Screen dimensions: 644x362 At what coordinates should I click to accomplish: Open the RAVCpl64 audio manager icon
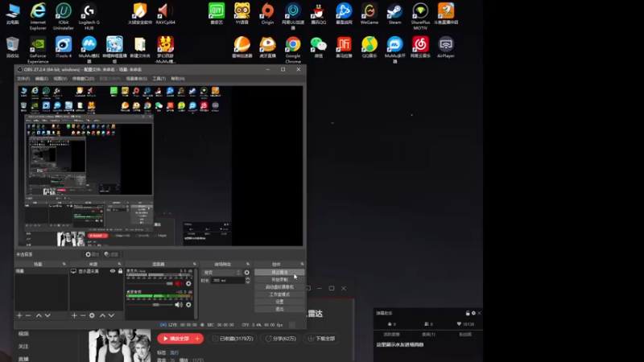tap(165, 14)
